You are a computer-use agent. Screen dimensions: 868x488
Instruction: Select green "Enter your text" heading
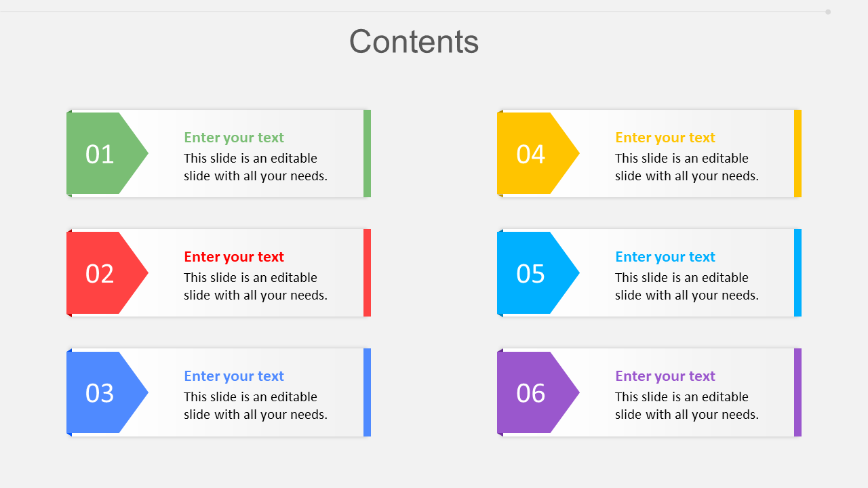tap(234, 138)
